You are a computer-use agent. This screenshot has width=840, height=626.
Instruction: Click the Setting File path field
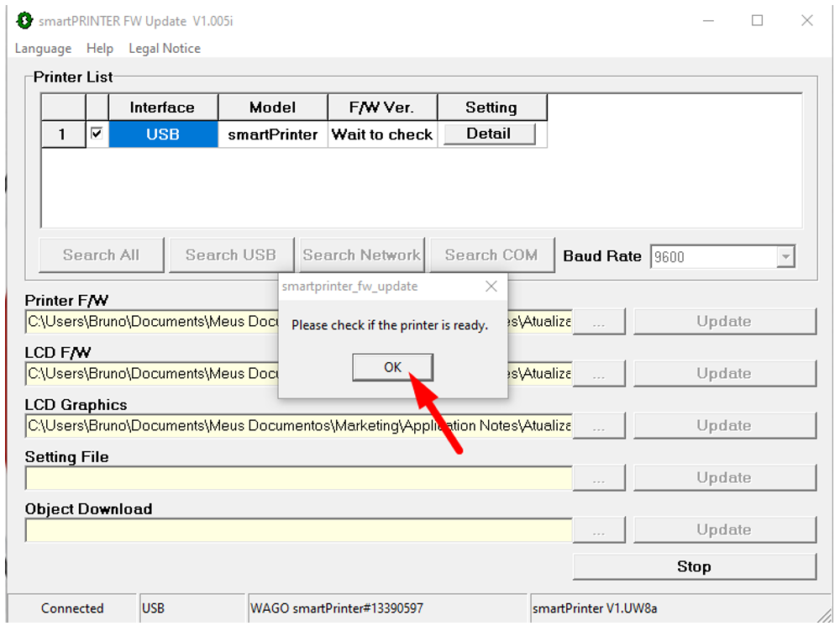coord(298,478)
